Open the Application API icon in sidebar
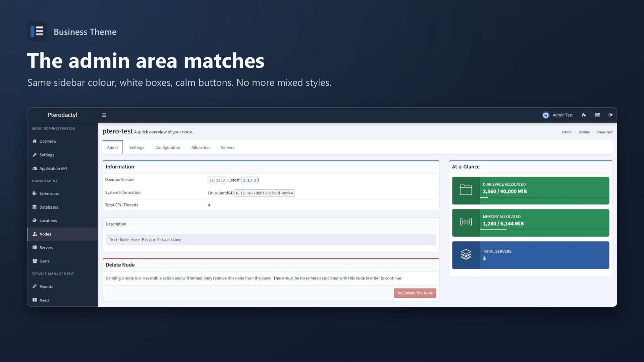The height and width of the screenshot is (362, 644). 35,169
